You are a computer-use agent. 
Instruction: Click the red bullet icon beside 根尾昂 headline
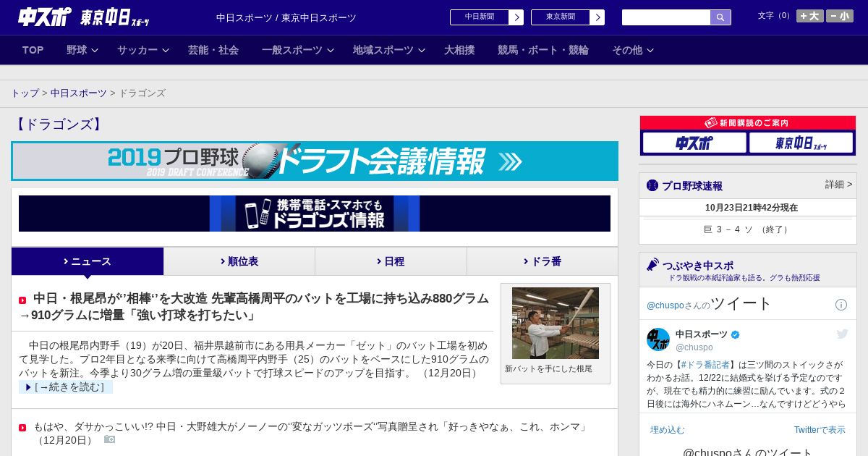pyautogui.click(x=22, y=300)
